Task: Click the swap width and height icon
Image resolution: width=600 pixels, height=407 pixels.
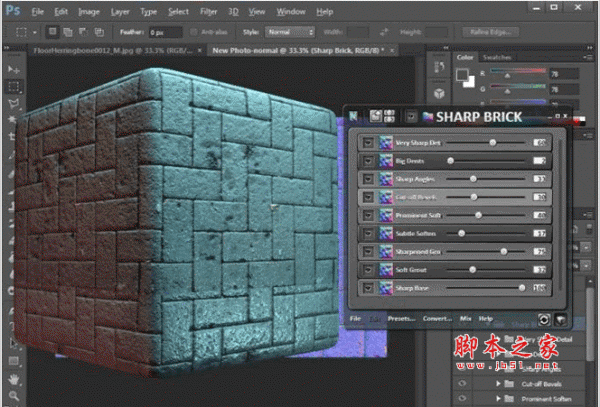Action: (384, 32)
